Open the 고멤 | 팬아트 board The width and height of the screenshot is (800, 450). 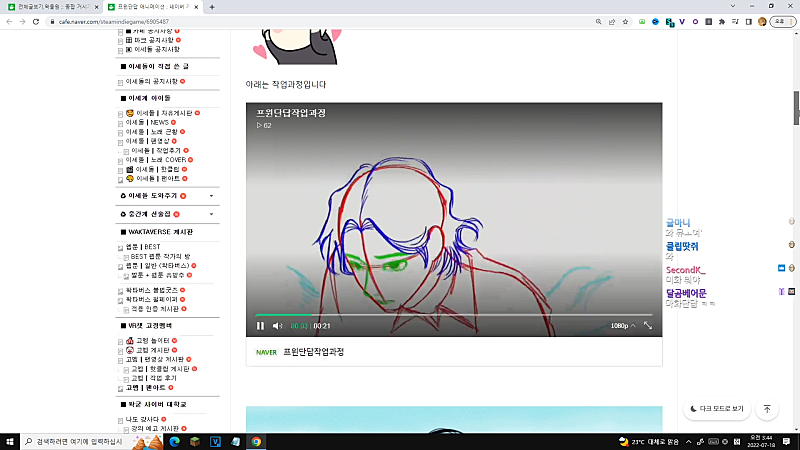(x=145, y=388)
